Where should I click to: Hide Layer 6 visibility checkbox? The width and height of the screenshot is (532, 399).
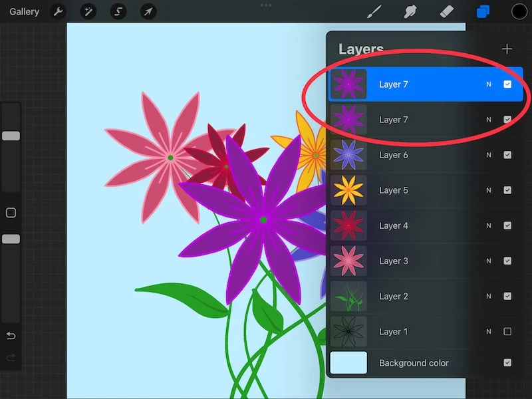507,155
